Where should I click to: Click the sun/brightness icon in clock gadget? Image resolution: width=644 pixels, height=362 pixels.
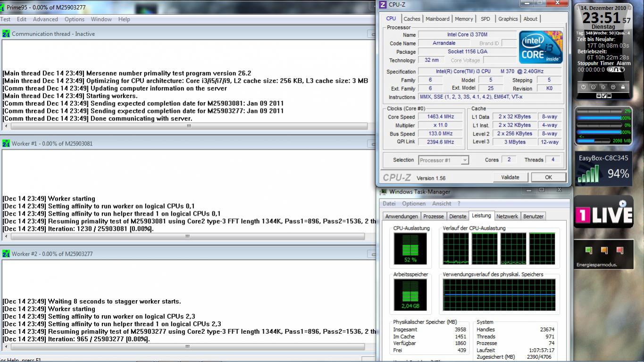[x=603, y=87]
